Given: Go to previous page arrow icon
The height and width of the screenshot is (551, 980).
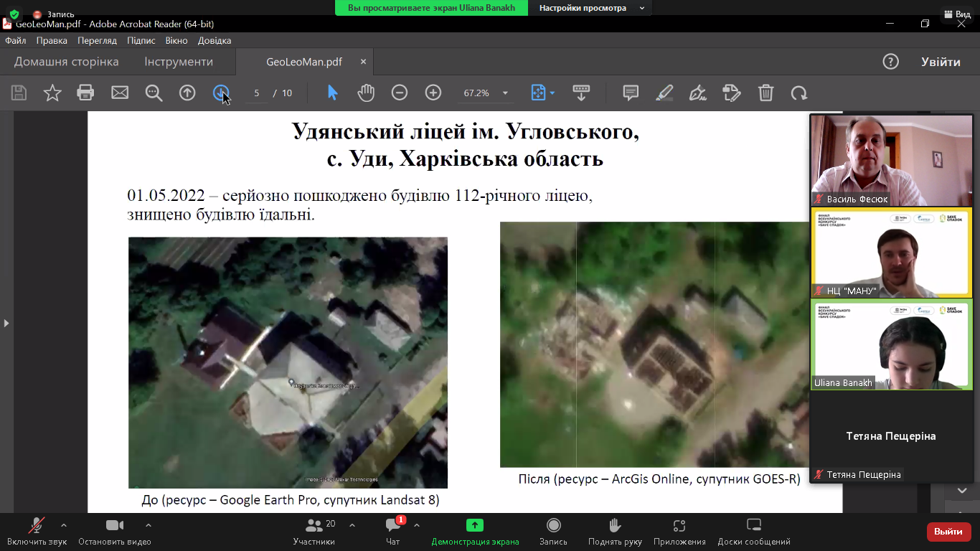Looking at the screenshot, I should tap(187, 93).
